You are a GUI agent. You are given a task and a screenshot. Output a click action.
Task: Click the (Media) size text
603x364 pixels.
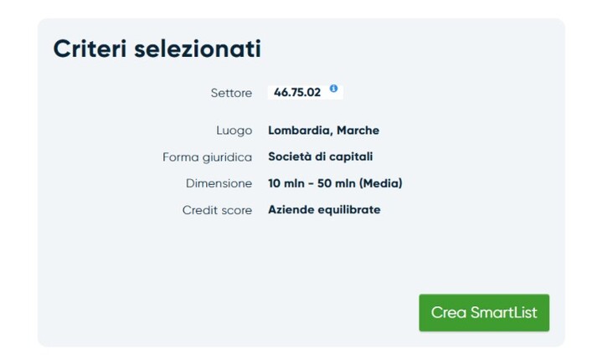[381, 183]
